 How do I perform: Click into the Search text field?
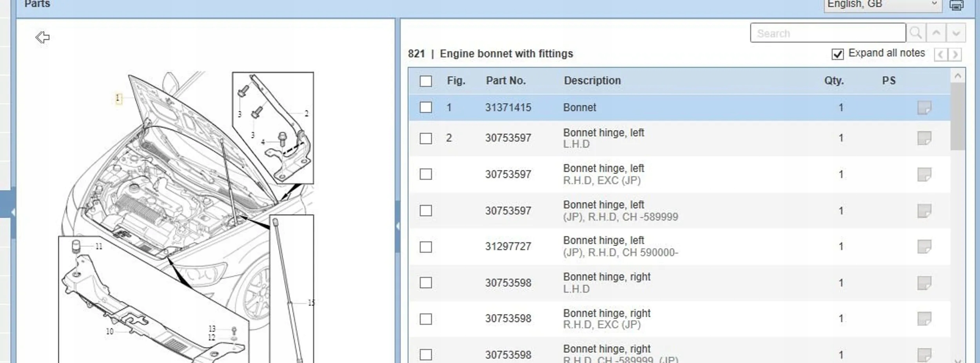coord(828,33)
